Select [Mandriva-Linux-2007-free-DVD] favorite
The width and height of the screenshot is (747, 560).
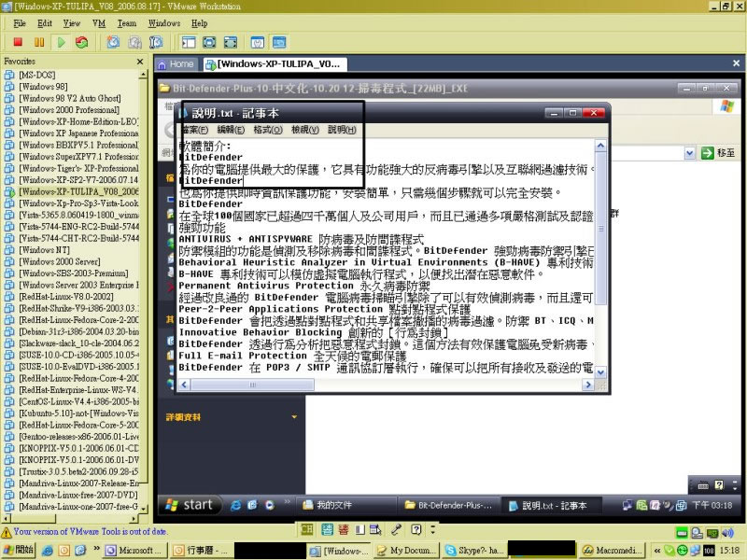click(x=78, y=496)
